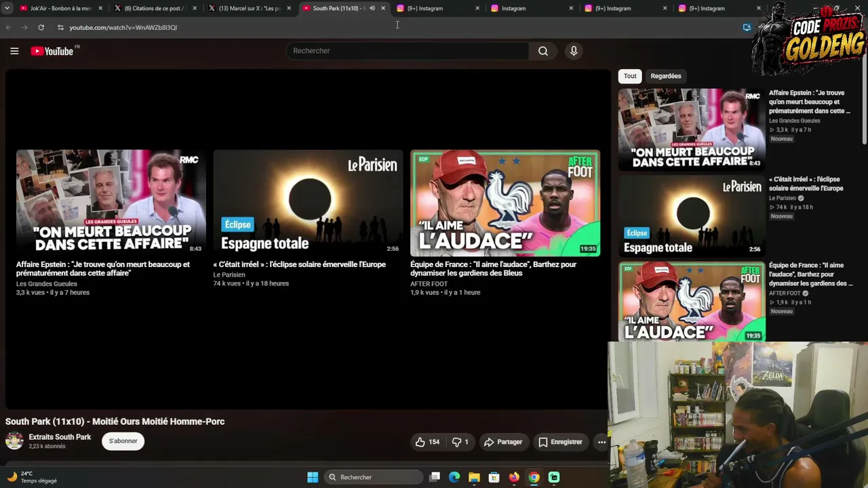Select the Regardées filter chip

(x=666, y=76)
